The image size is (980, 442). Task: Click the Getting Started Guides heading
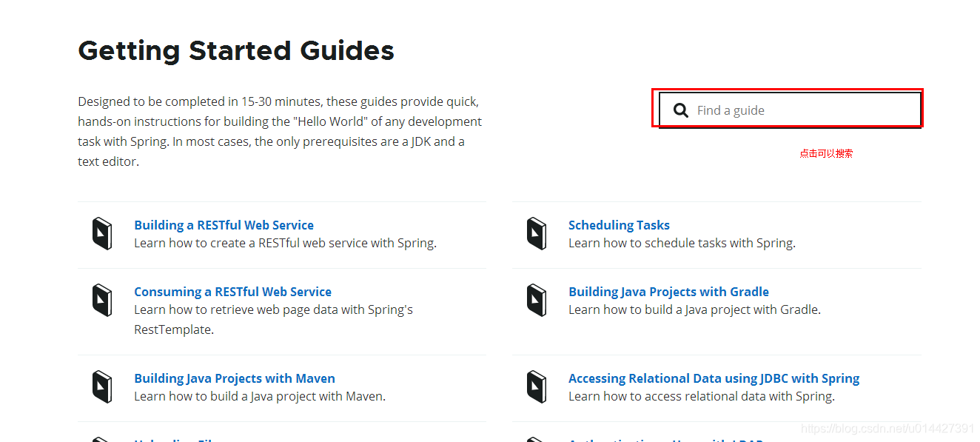click(236, 51)
